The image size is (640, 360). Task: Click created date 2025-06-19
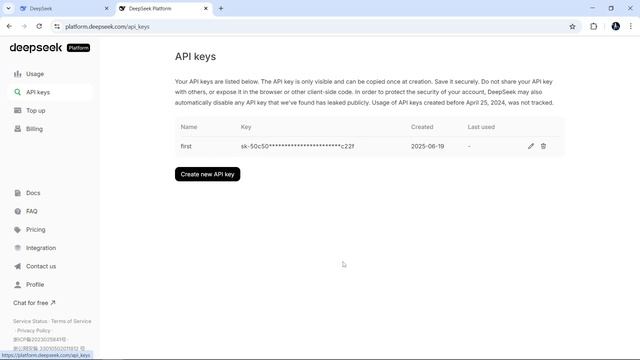(427, 146)
